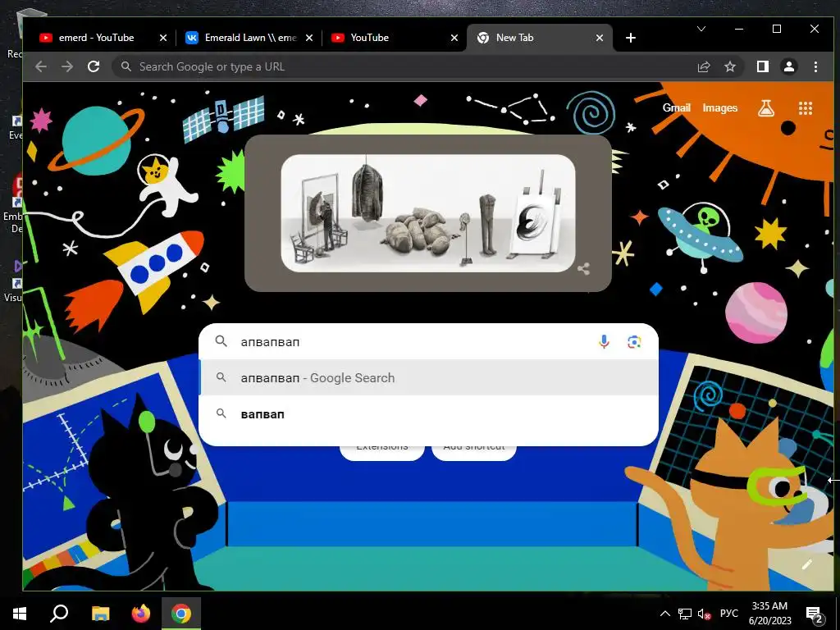
Task: Close the New Tab tab
Action: coord(600,38)
